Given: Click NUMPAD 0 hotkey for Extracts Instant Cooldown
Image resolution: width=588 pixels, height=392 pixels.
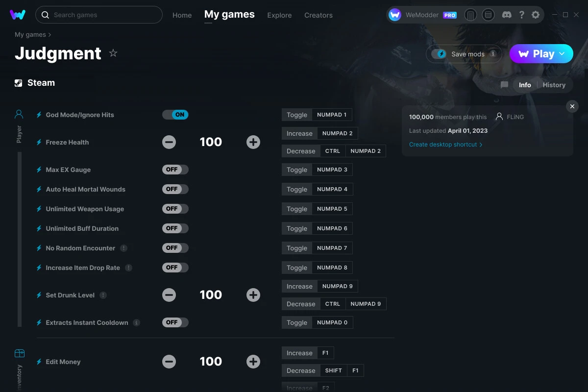Looking at the screenshot, I should pos(332,322).
